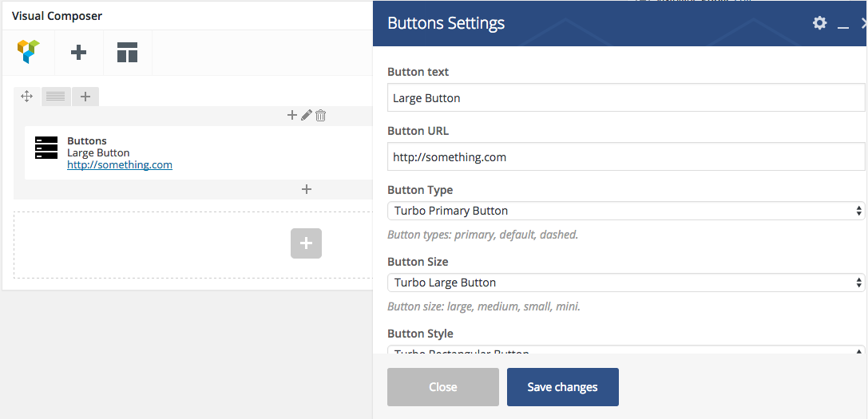868x419 pixels.
Task: Click the plus icon above the pencil
Action: coord(292,116)
